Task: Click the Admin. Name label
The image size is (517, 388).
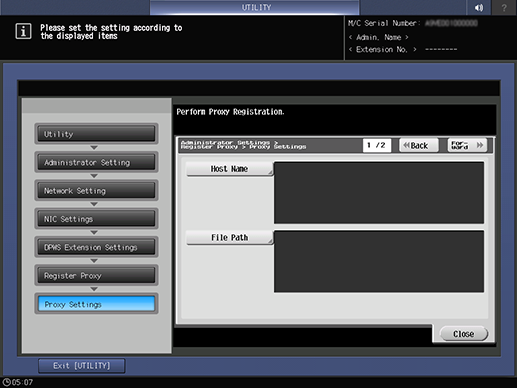Action: click(x=379, y=37)
